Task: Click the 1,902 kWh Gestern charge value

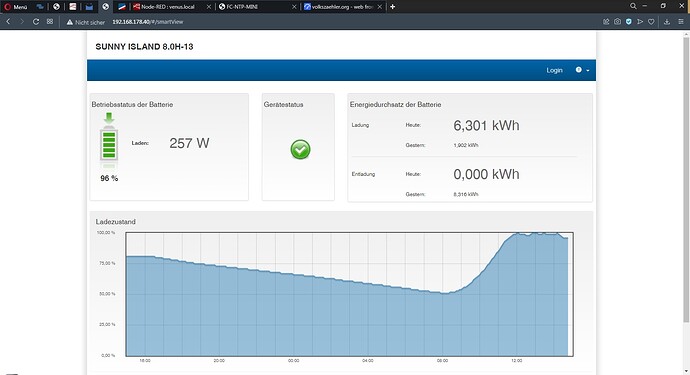Action: click(x=466, y=145)
